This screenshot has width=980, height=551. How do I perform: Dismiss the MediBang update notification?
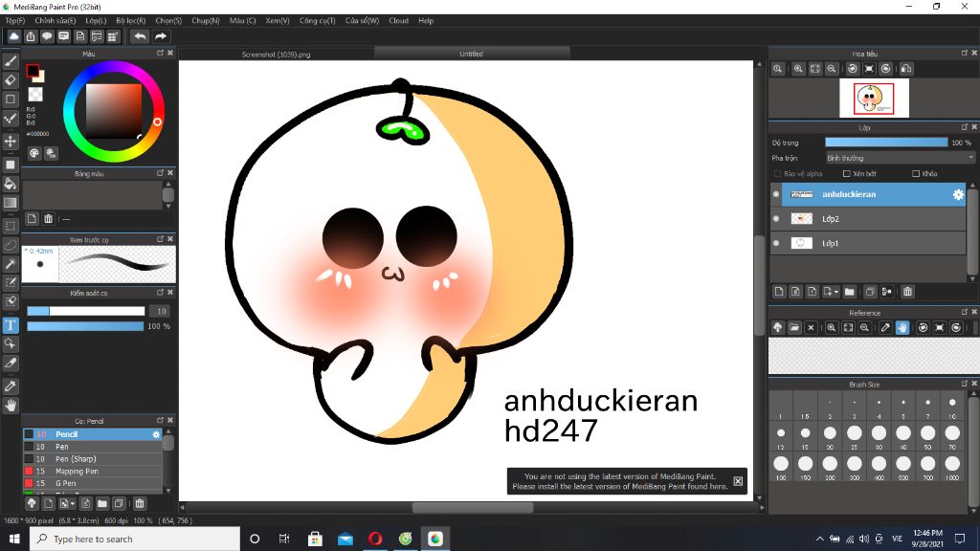click(738, 481)
